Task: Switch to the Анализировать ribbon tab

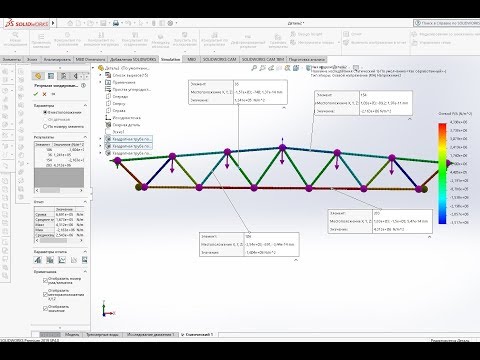Action: [57, 59]
